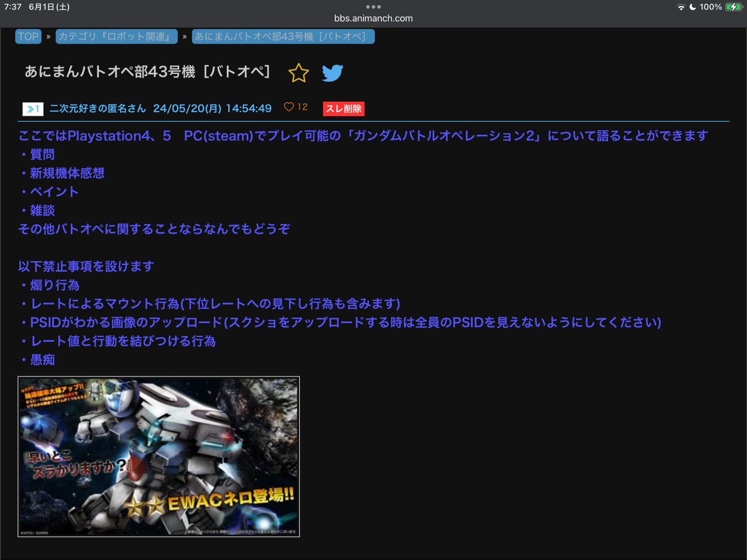This screenshot has width=747, height=560.
Task: Click the >>1 post number badge
Action: [33, 109]
